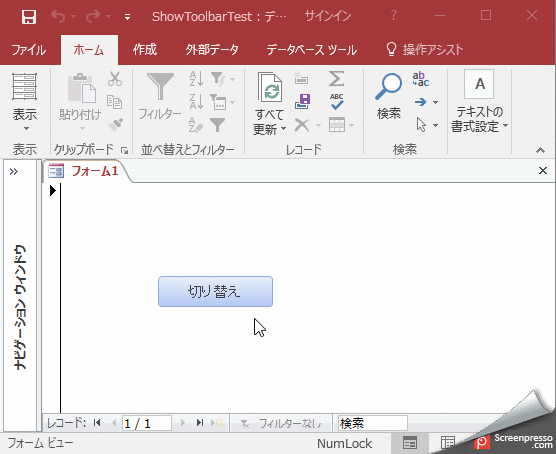Viewport: 556px width, 454px height.
Task: Click the Refresh All (すべて更新) icon
Action: click(270, 87)
